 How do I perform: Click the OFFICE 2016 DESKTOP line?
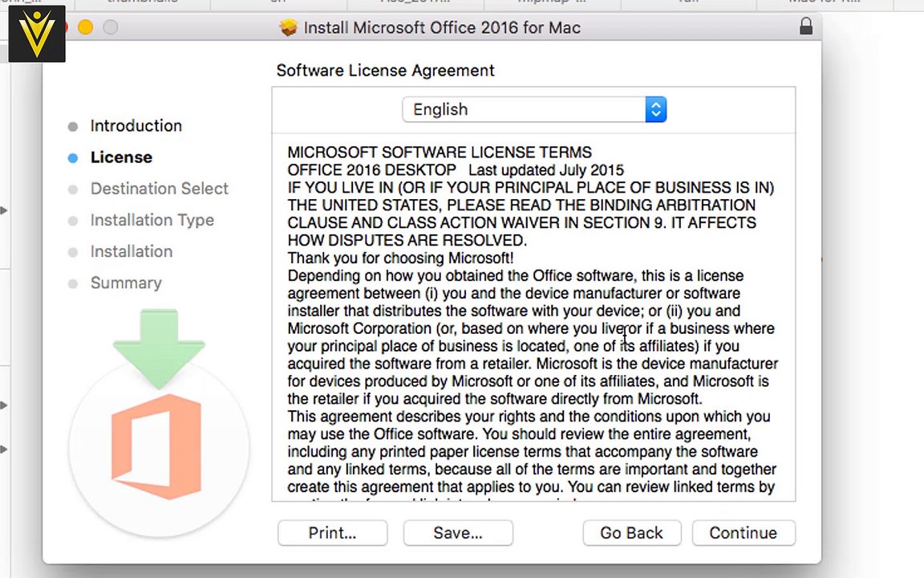[x=456, y=170]
